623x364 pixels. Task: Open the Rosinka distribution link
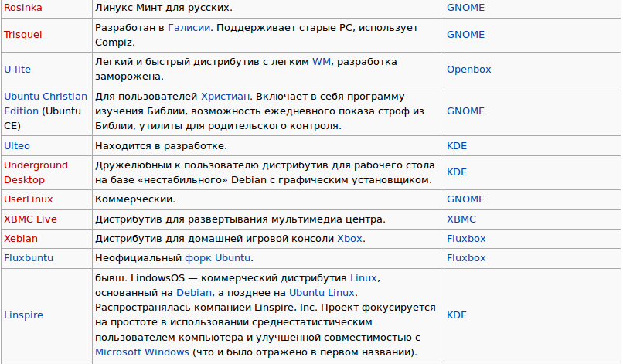tap(23, 7)
